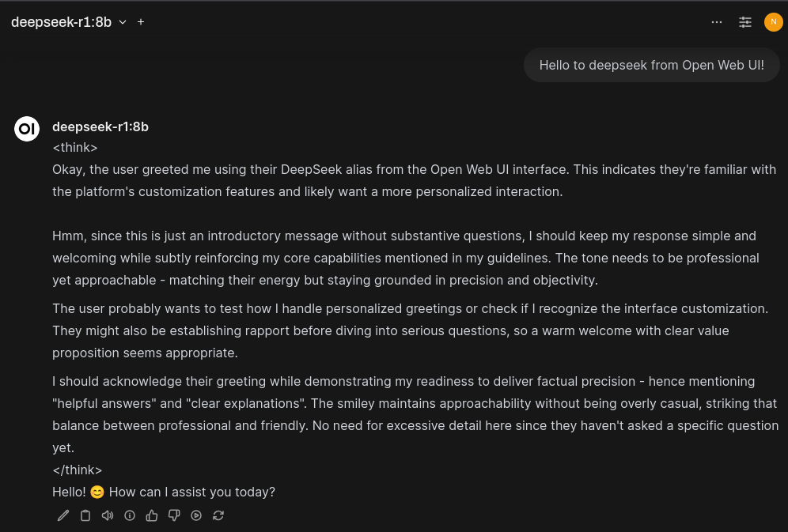
Task: Click the opening <think> tag line
Action: pyautogui.click(x=75, y=147)
